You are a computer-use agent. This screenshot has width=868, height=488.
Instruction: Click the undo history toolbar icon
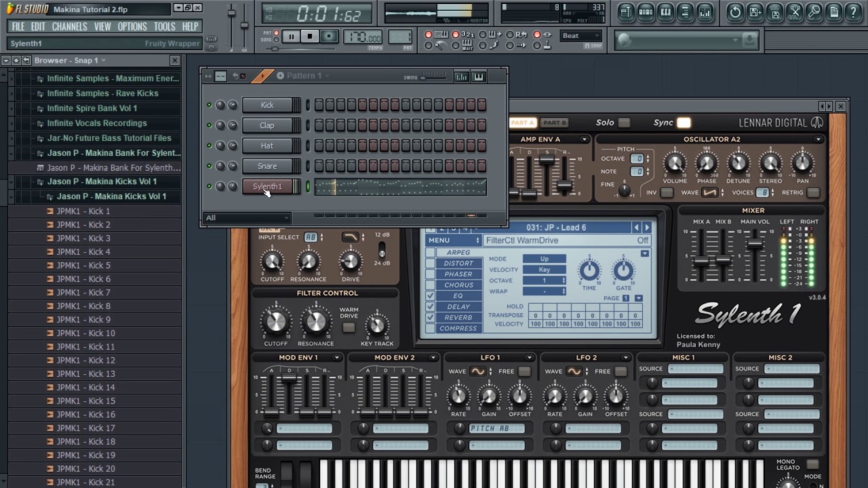coord(735,12)
